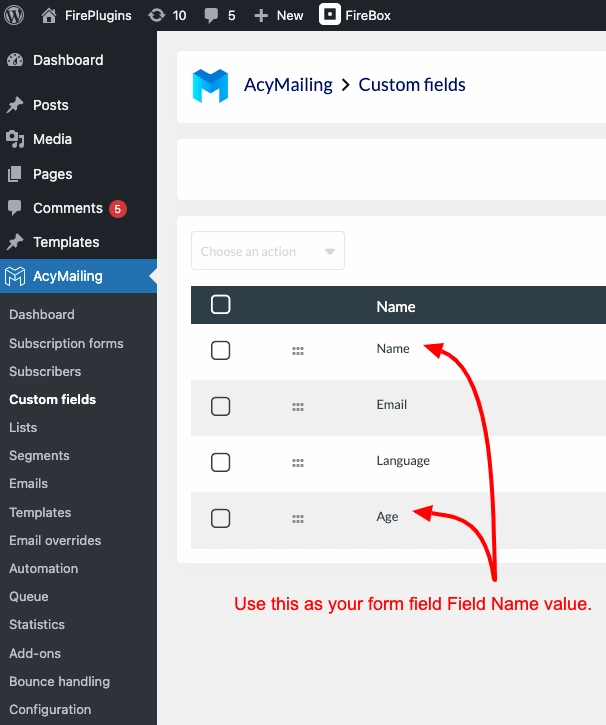Click the AcyMailing envelope icon in sidebar

coord(15,276)
